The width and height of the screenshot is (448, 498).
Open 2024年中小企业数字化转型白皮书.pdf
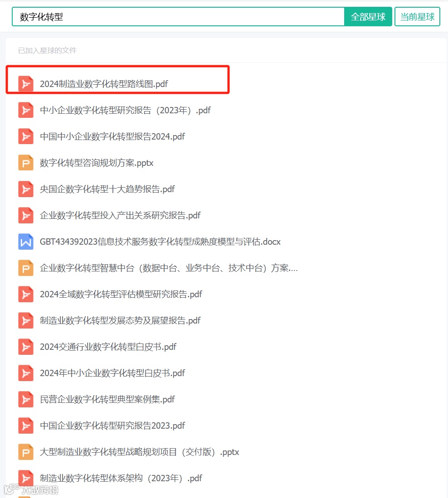112,373
